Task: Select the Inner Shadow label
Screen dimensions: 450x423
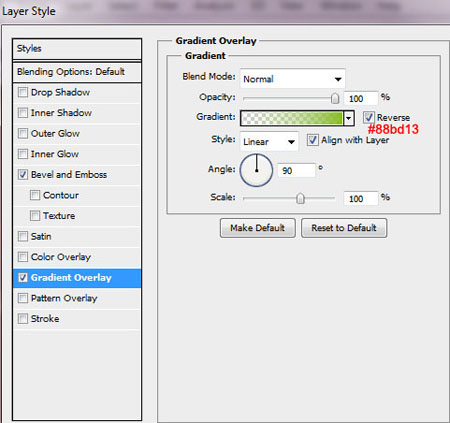Action: [x=61, y=113]
